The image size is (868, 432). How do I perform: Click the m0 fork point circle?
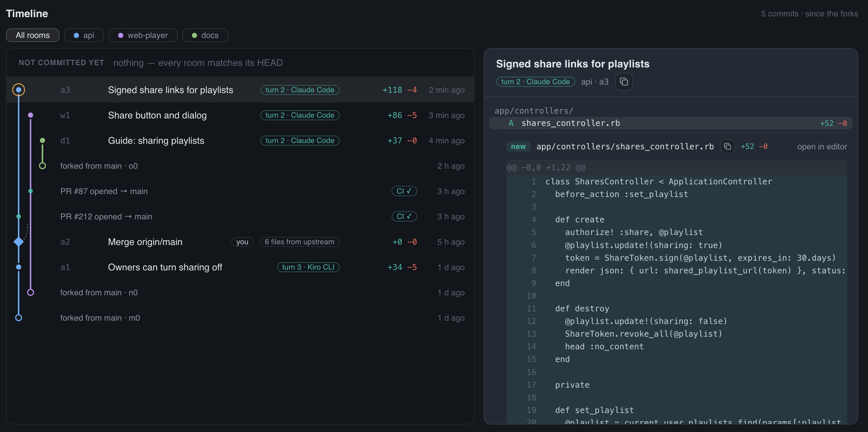19,318
